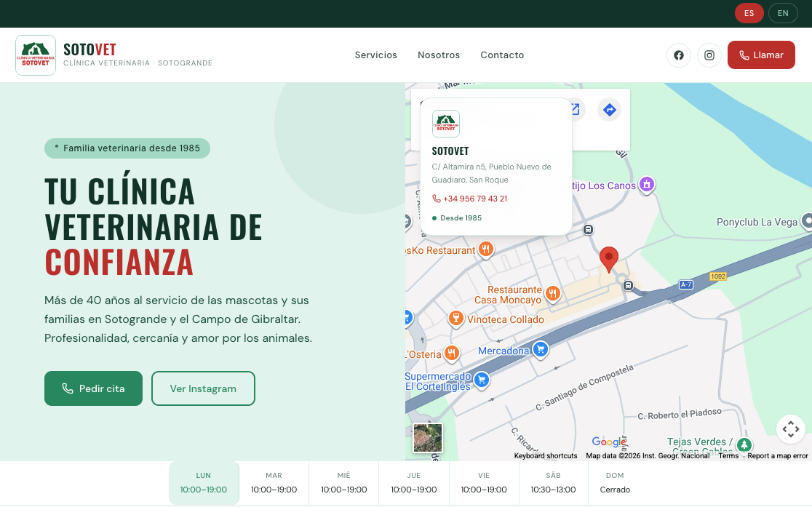This screenshot has height=507, width=812.
Task: Expand the map to fullscreen
Action: 791,429
